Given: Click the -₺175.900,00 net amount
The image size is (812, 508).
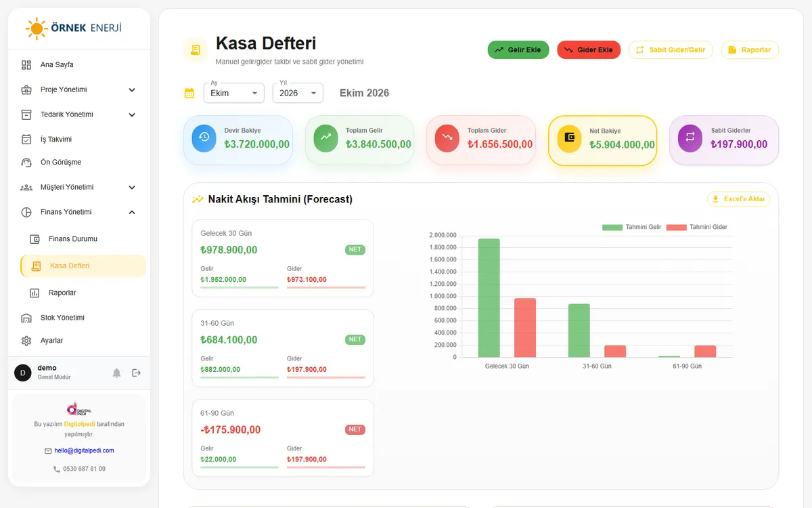Looking at the screenshot, I should click(x=231, y=430).
